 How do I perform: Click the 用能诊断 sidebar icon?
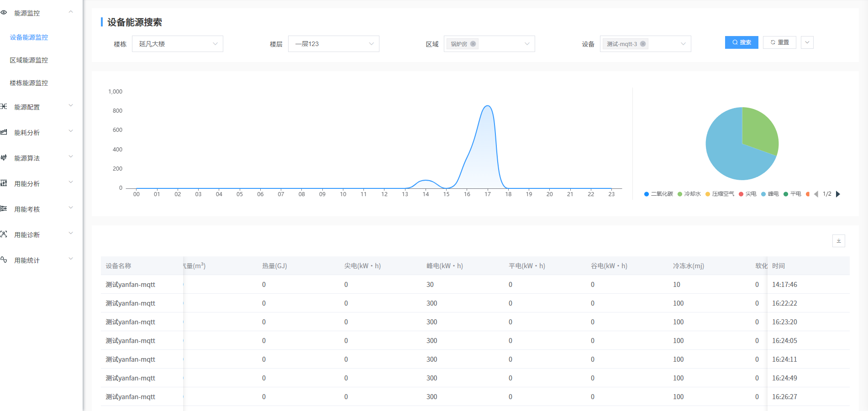pos(4,234)
